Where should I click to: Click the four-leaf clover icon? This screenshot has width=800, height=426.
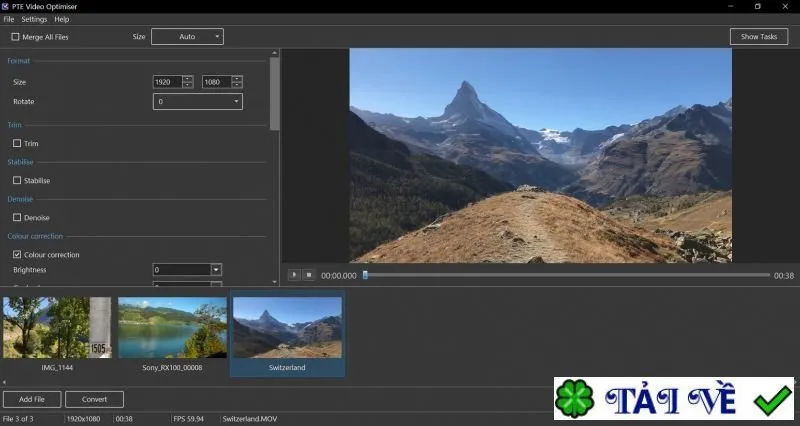point(574,398)
